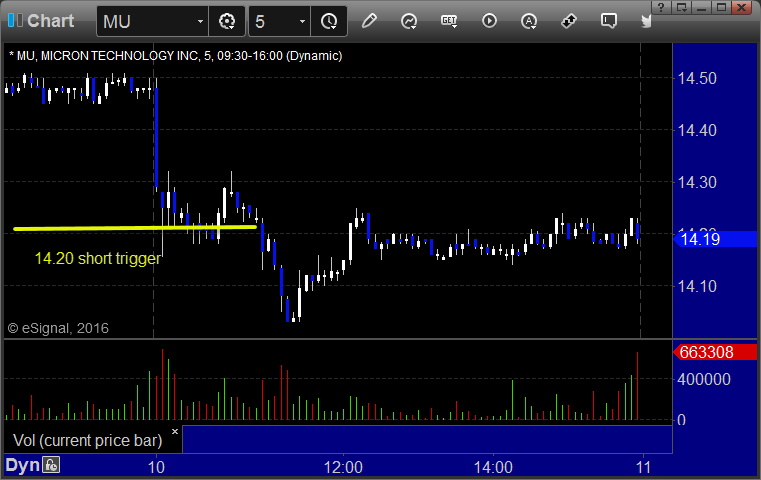This screenshot has height=480, width=761.
Task: Click the 400000 volume axis label
Action: coord(704,379)
